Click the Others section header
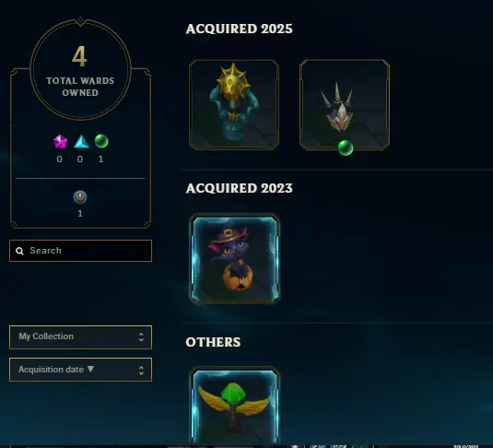The width and height of the screenshot is (493, 448). (213, 342)
